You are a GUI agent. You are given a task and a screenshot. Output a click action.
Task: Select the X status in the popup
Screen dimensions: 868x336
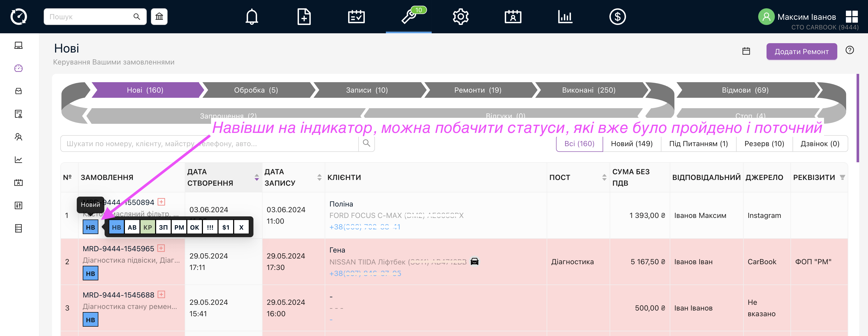click(241, 227)
